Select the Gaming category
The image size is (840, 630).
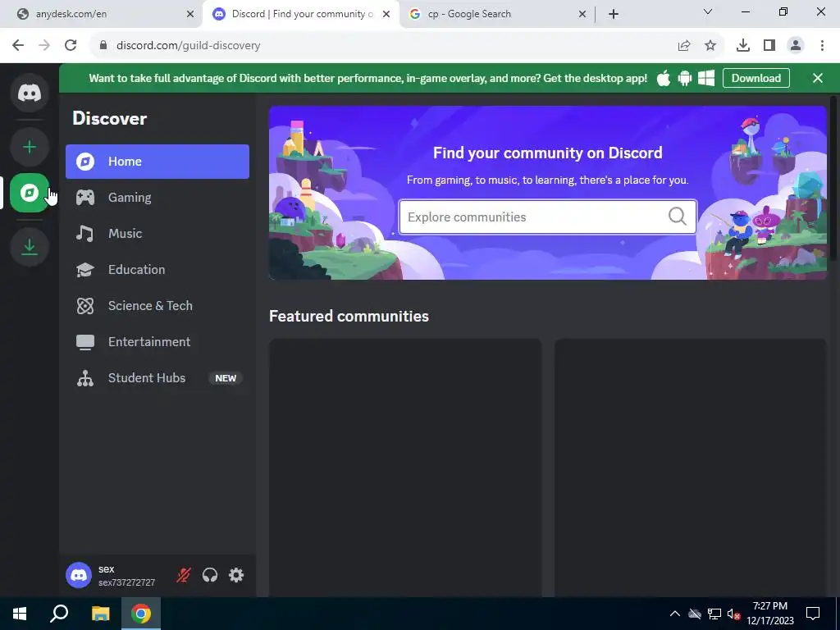[157, 197]
